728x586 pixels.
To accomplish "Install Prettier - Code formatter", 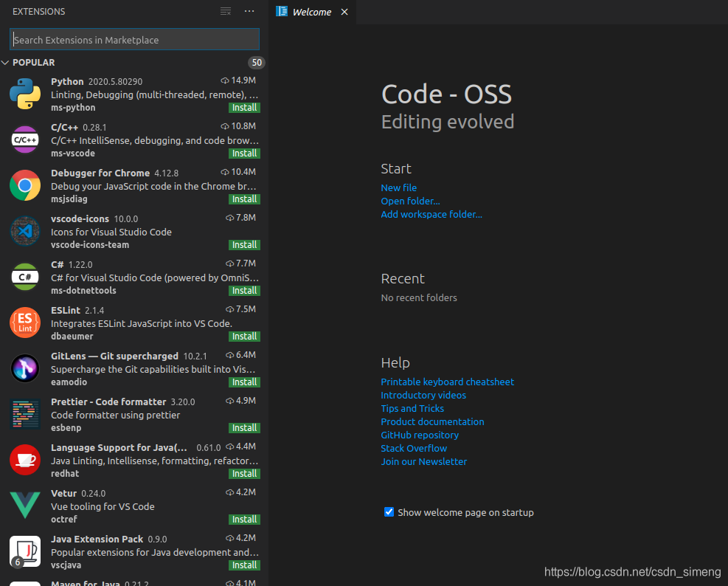I will pos(244,428).
